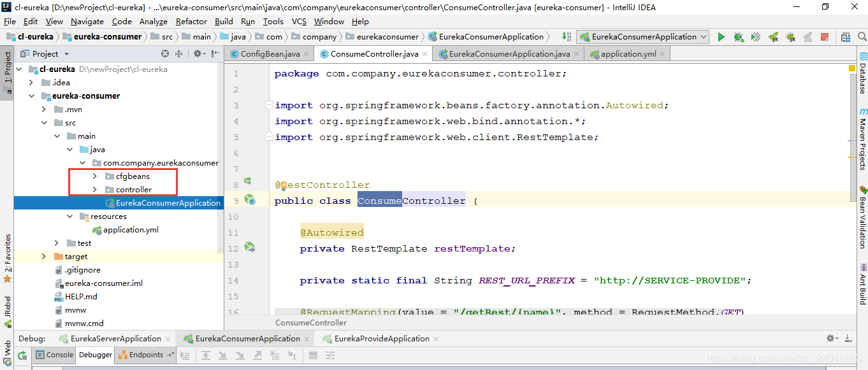Select EurekaServerApplication debug session tab
868x370 pixels.
(115, 339)
